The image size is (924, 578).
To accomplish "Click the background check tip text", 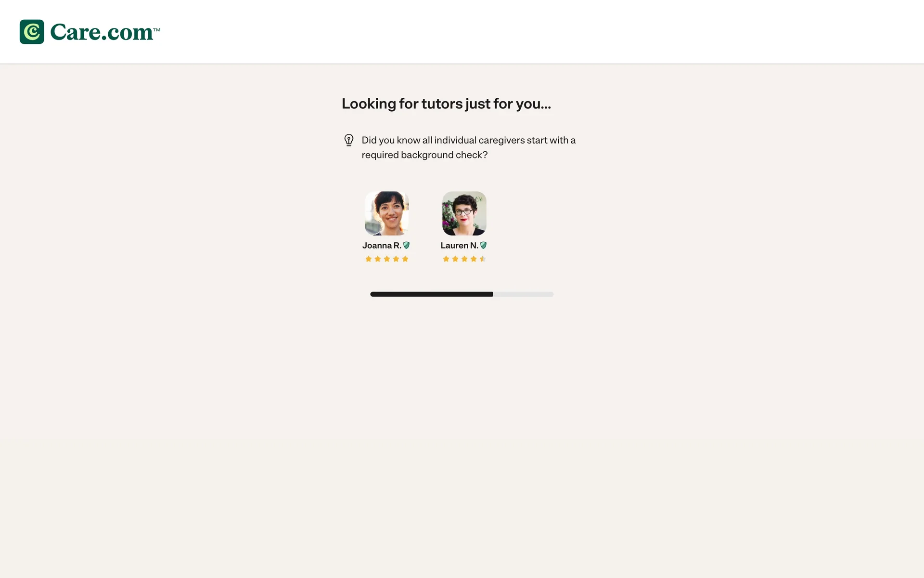I will pyautogui.click(x=469, y=147).
